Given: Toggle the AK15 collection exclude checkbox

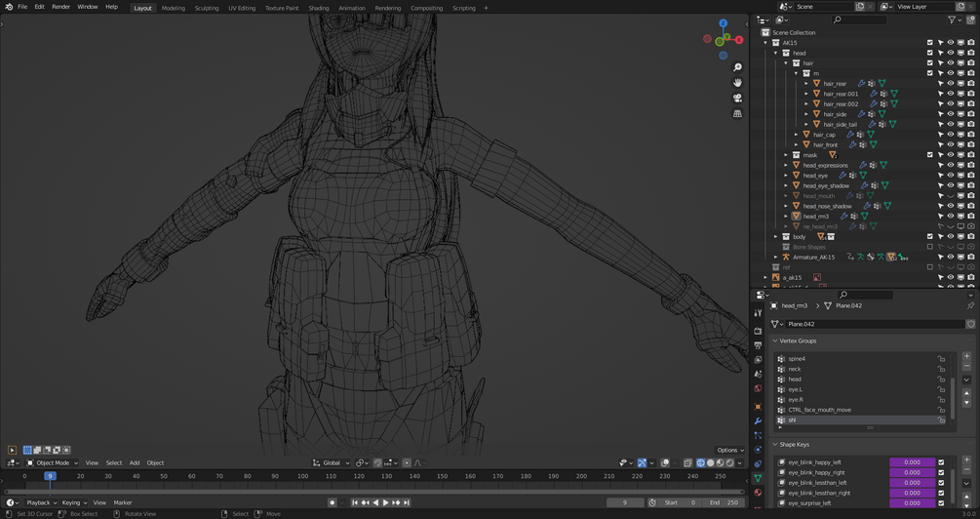Looking at the screenshot, I should click(930, 43).
